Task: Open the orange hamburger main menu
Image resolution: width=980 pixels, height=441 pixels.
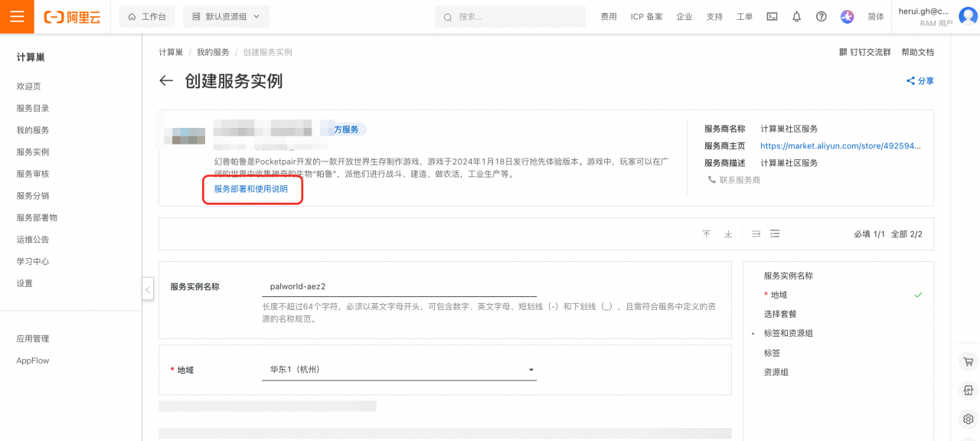Action: point(17,17)
